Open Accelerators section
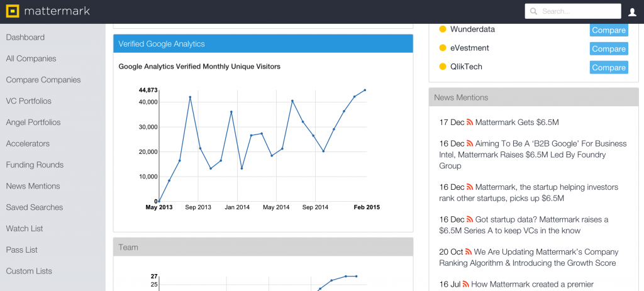 coord(28,144)
